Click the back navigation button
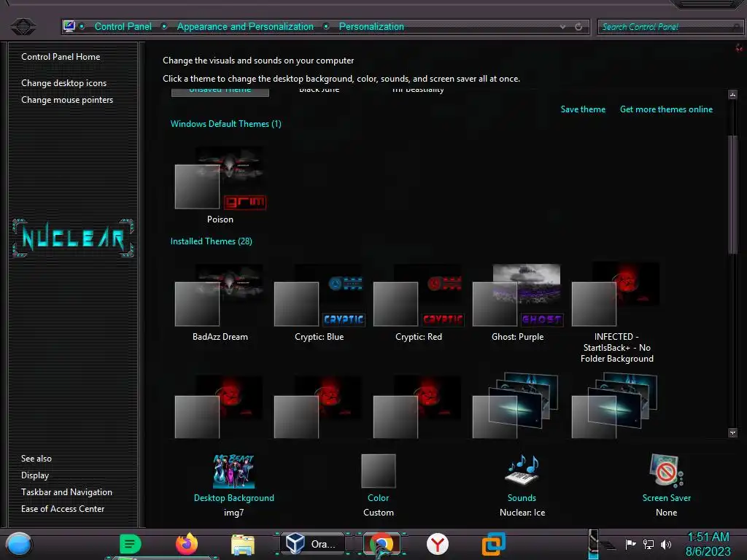The image size is (747, 560). click(23, 26)
